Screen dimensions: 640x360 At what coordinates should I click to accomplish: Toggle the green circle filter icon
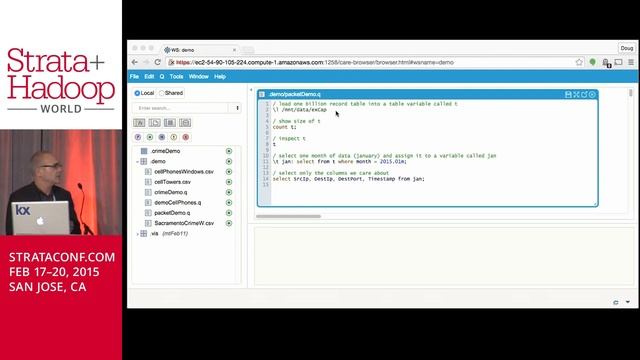point(150,137)
